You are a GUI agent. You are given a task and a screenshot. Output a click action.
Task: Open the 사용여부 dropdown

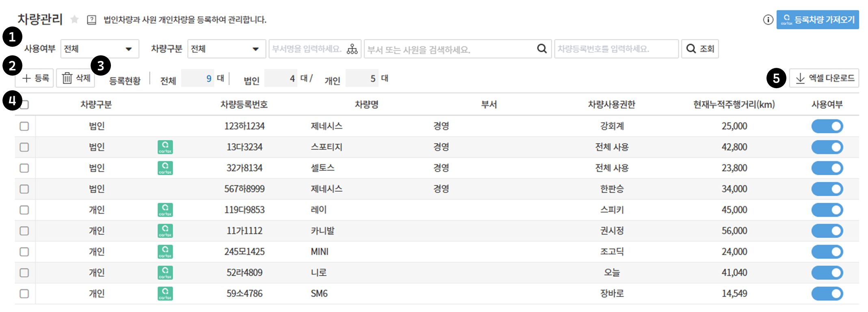coord(100,49)
